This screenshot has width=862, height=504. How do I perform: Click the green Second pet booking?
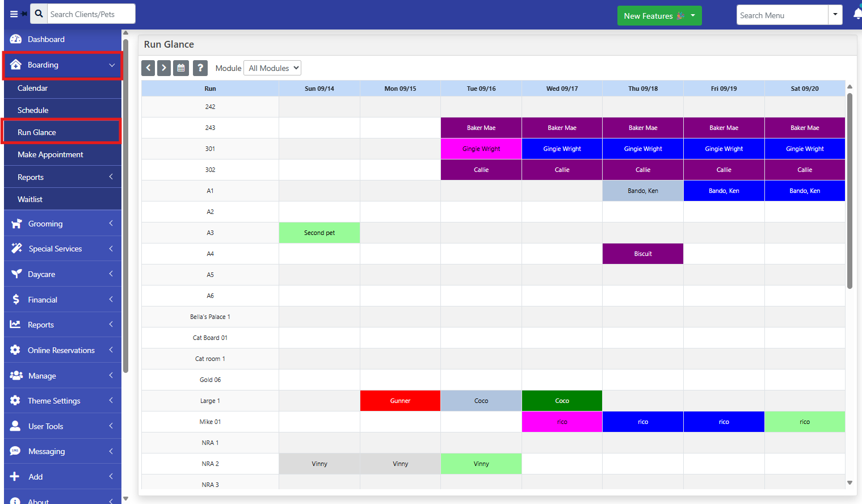[x=319, y=233]
